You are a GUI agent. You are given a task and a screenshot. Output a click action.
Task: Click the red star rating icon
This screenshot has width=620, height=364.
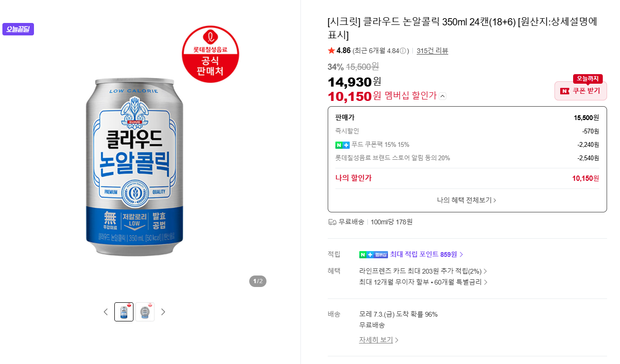(331, 51)
